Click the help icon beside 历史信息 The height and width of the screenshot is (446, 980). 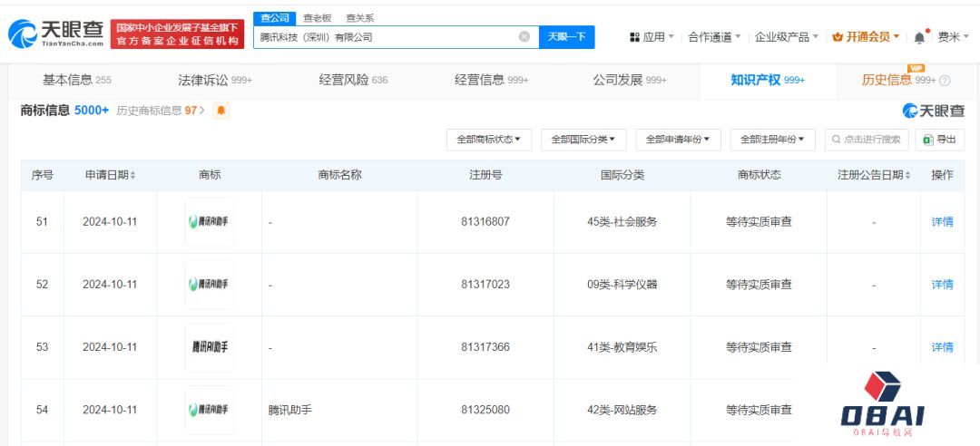(945, 81)
